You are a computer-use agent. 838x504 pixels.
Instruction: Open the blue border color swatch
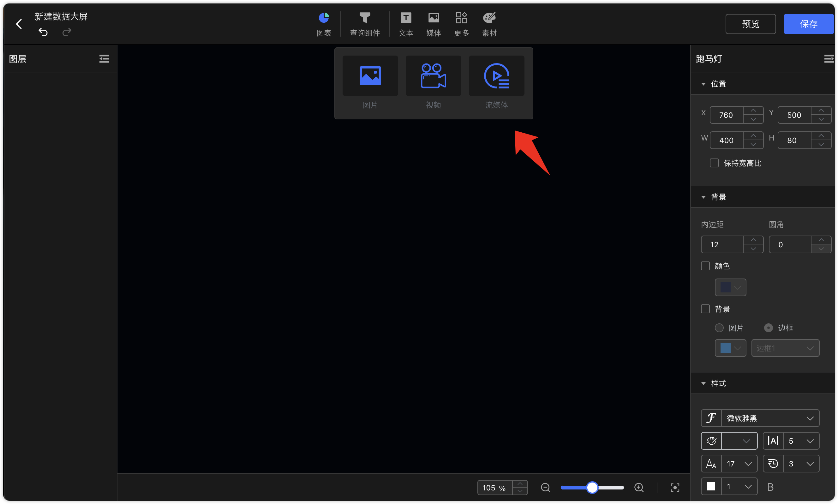(730, 348)
